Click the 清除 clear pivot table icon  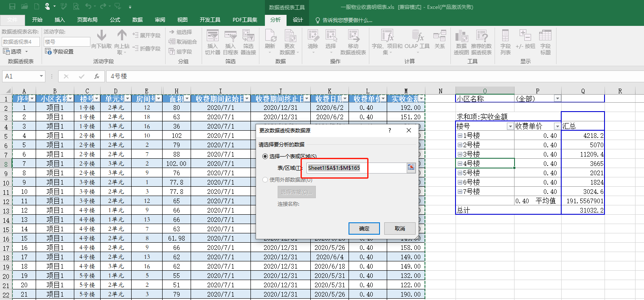click(x=313, y=35)
